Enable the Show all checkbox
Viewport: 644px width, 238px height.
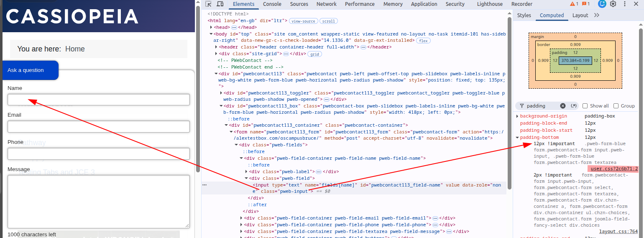[585, 106]
